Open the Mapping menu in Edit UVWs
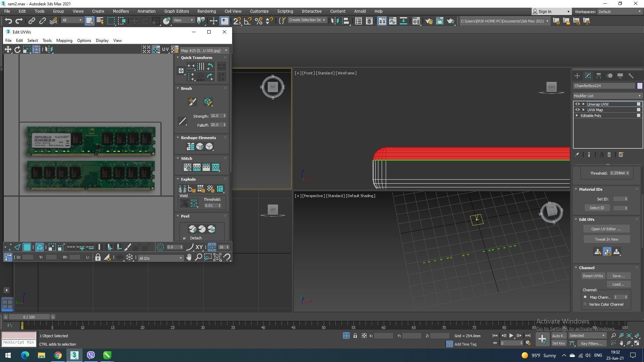The width and height of the screenshot is (644, 362). pyautogui.click(x=64, y=41)
